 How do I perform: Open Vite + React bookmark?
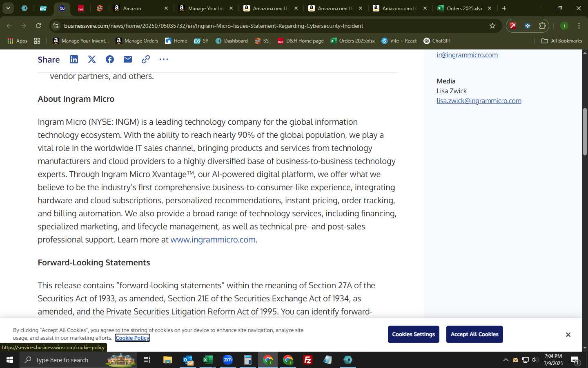point(399,41)
